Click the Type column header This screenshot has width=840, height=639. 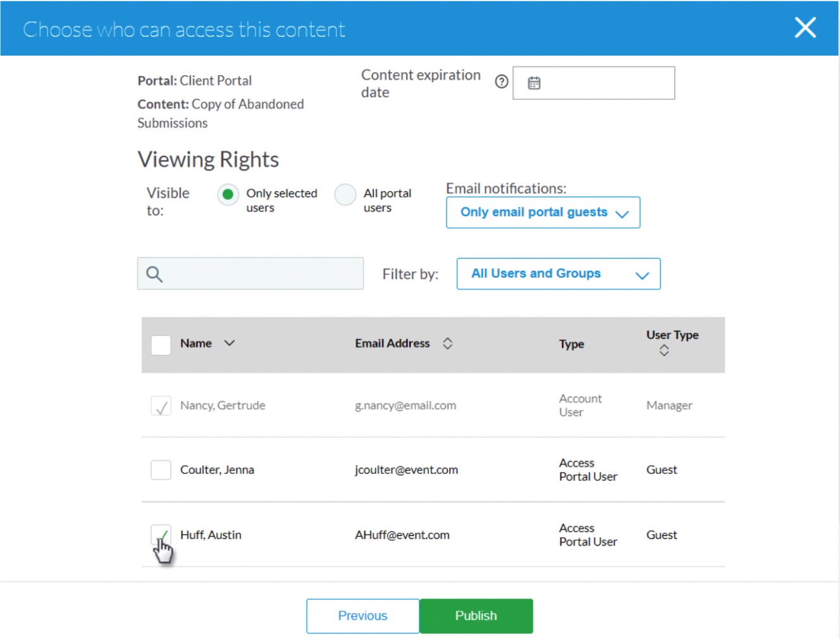(x=572, y=344)
